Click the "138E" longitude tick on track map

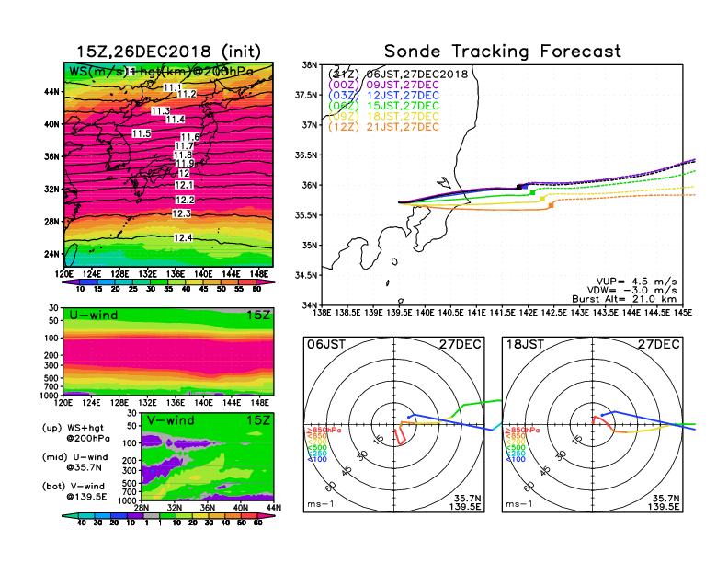[322, 313]
